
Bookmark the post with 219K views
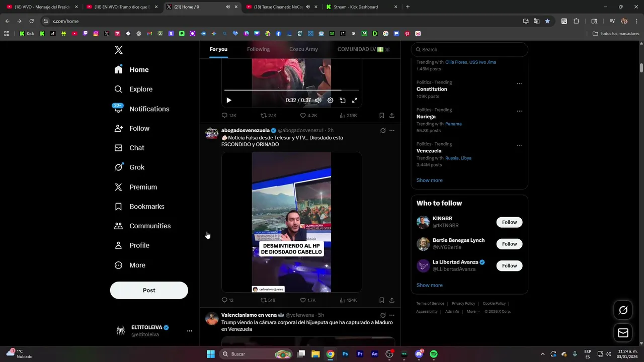(382, 115)
